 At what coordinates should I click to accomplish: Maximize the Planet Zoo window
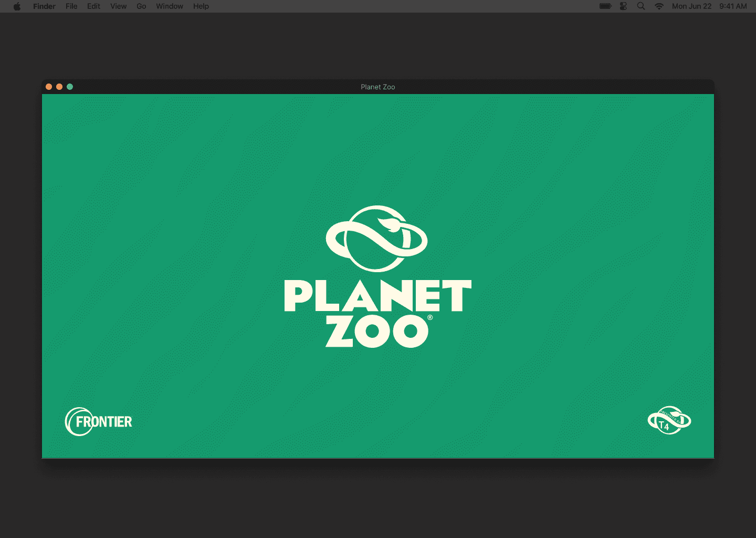(x=70, y=87)
